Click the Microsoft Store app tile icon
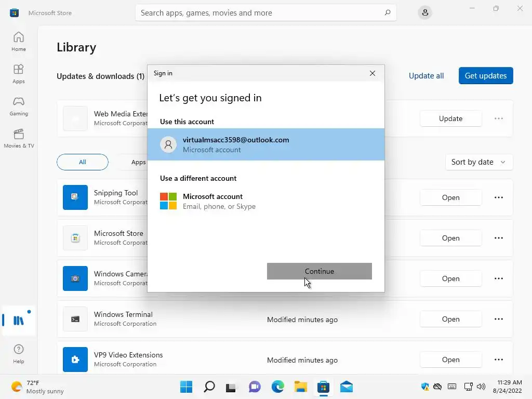Viewport: 532px width, 399px height. point(75,238)
